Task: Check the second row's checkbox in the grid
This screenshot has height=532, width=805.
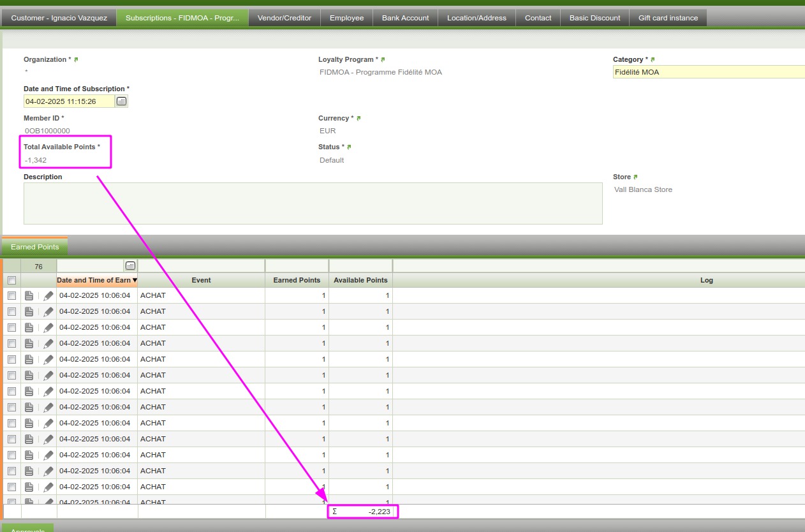Action: coord(11,312)
